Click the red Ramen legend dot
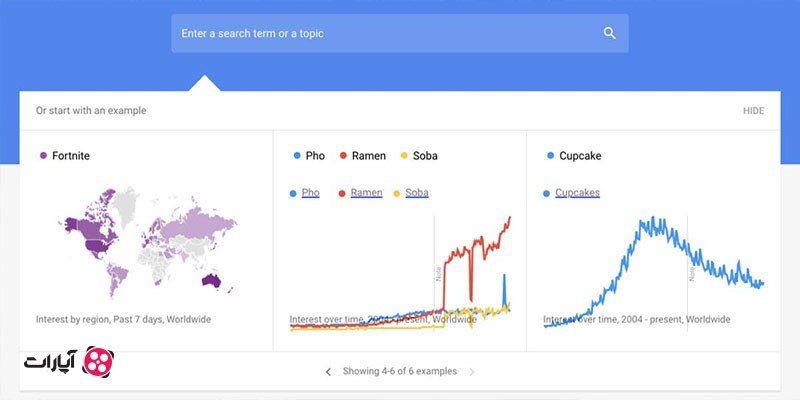This screenshot has width=800, height=400. pyautogui.click(x=343, y=156)
